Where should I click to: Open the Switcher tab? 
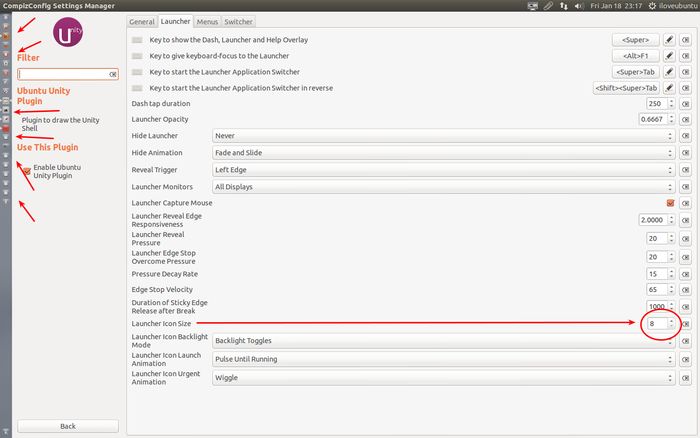click(238, 21)
